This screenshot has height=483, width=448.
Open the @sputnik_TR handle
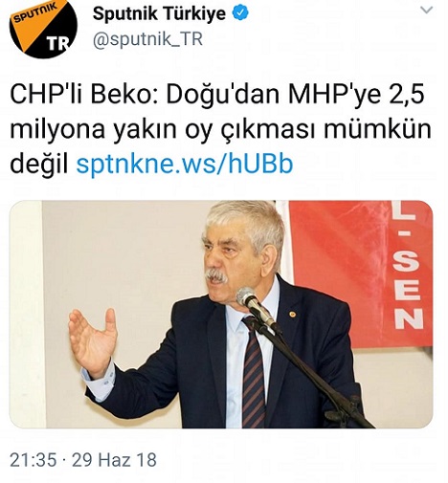(147, 39)
